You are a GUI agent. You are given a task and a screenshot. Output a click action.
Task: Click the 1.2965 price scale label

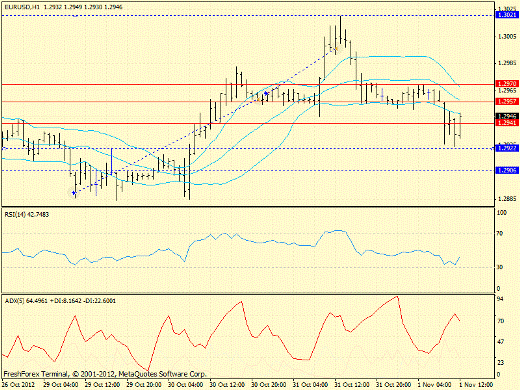pos(507,91)
